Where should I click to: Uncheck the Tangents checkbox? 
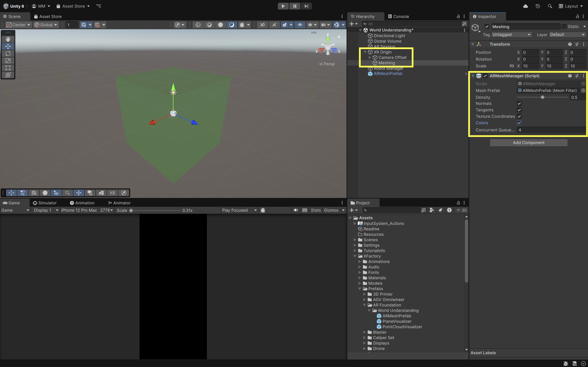[x=519, y=110]
